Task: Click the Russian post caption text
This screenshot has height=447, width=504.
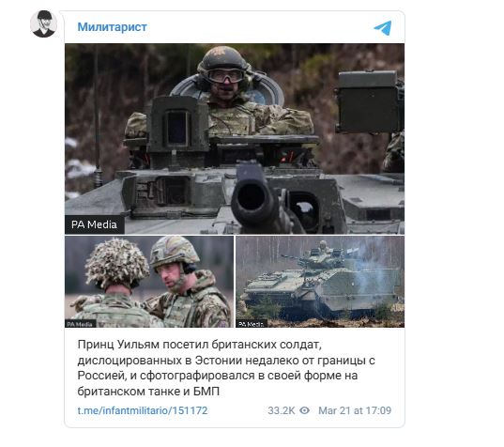Action: [x=226, y=368]
